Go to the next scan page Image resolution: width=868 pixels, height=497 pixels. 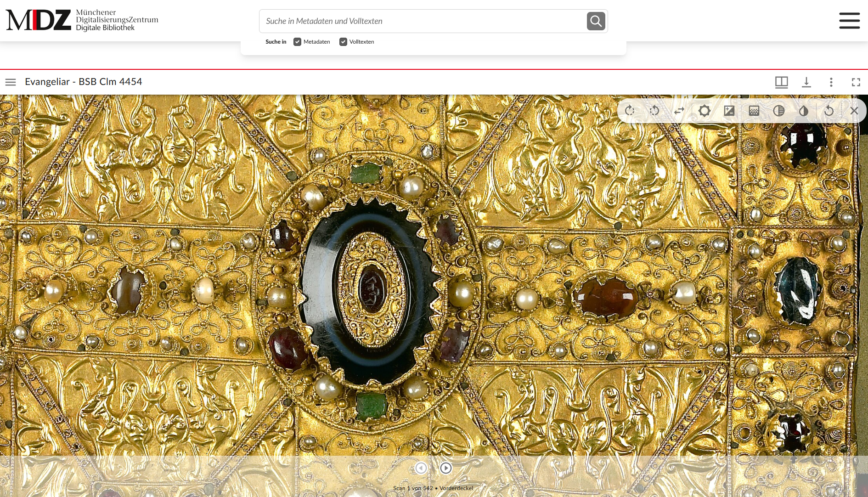coord(445,468)
